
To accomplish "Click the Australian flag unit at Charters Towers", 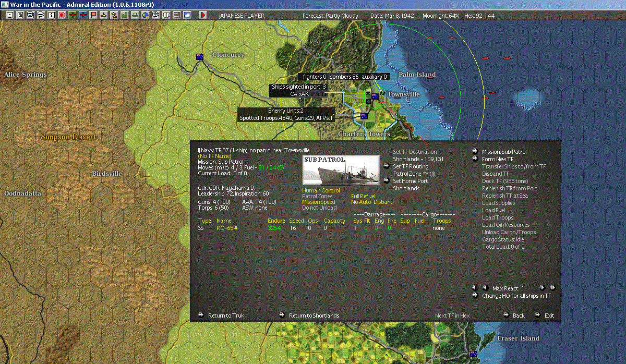I will [x=364, y=116].
